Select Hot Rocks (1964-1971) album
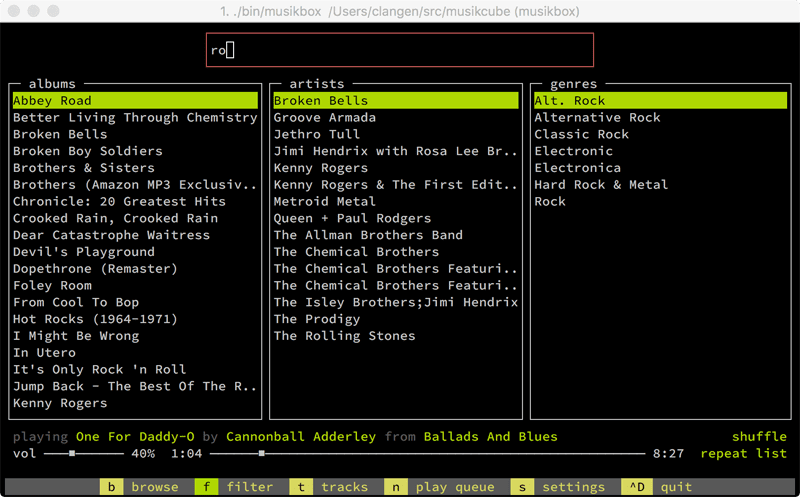The image size is (800, 497). click(x=95, y=319)
